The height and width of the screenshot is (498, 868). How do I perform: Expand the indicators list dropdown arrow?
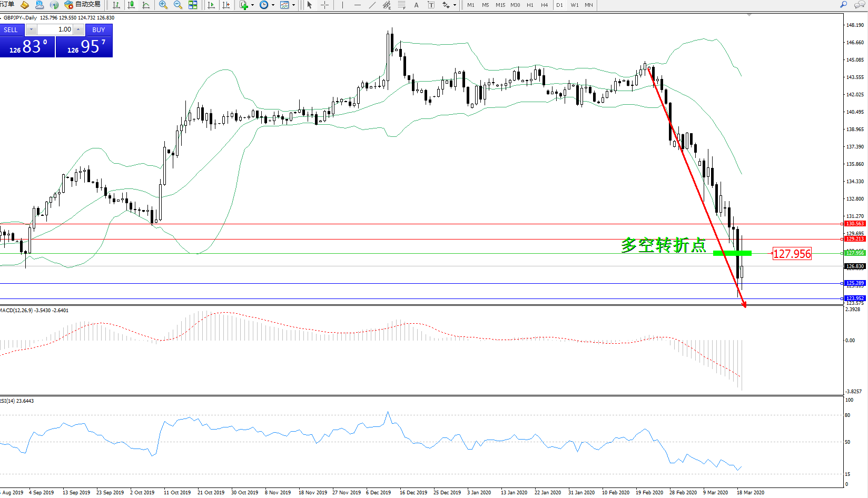pos(253,5)
